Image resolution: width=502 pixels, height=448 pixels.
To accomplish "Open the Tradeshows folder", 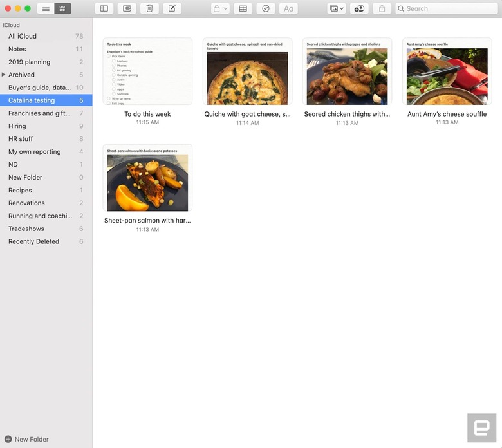I will coord(46,229).
